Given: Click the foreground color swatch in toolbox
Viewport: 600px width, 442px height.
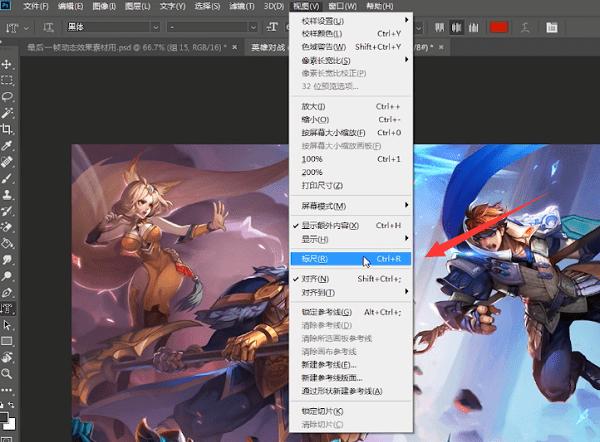Looking at the screenshot, I should 3,417.
